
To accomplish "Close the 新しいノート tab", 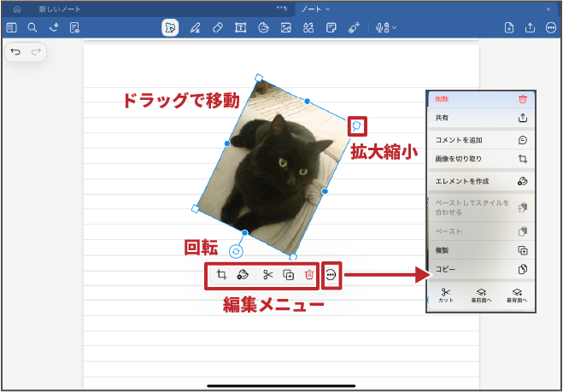I will (286, 9).
